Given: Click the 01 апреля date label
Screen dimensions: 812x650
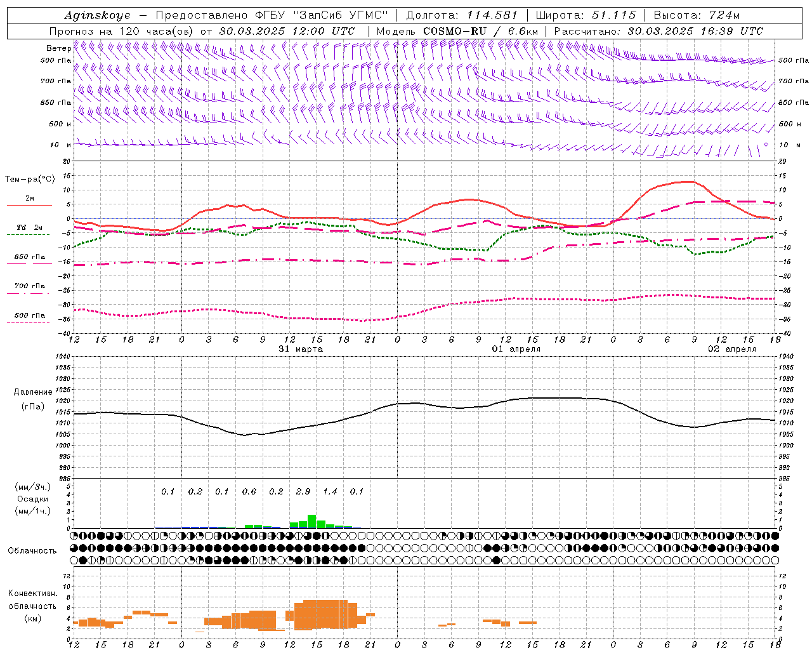Looking at the screenshot, I should click(x=516, y=349).
